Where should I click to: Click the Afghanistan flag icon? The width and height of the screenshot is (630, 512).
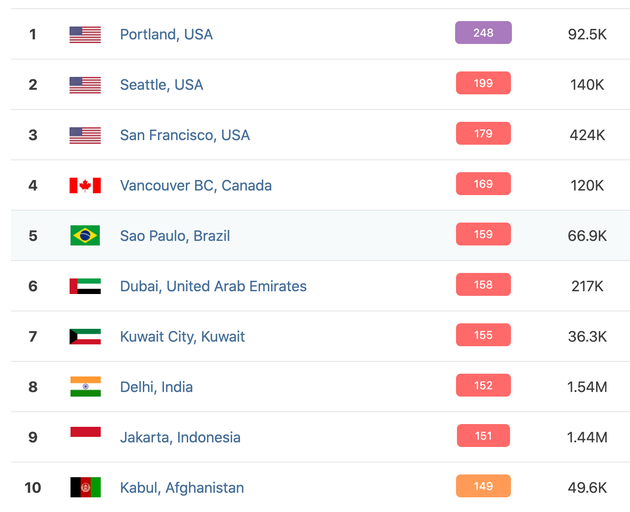point(85,488)
